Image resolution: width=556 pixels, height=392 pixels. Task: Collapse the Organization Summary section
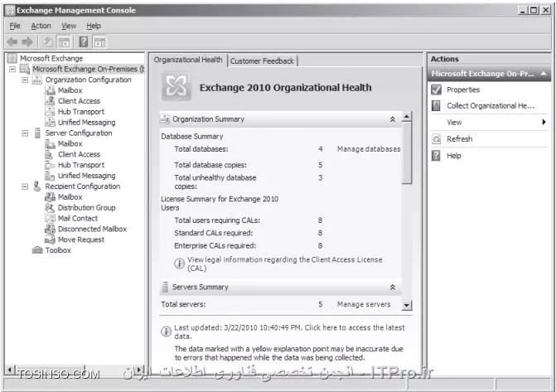[x=393, y=119]
